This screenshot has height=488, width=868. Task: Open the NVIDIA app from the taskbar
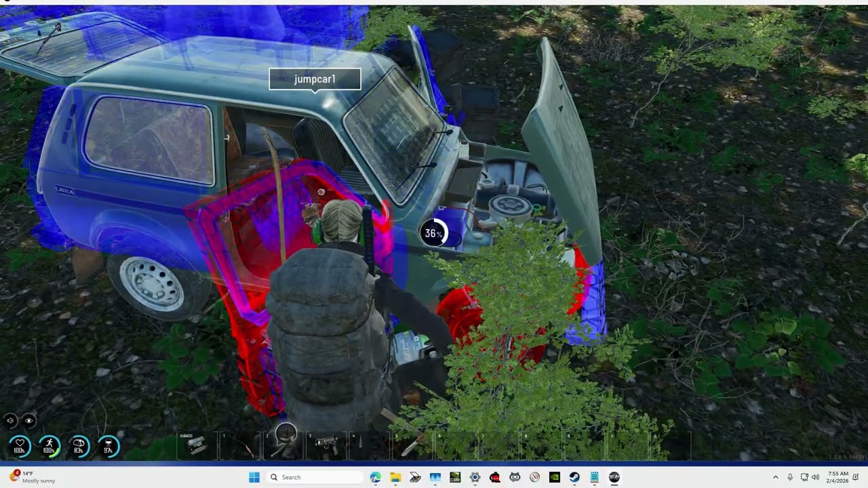(x=555, y=477)
